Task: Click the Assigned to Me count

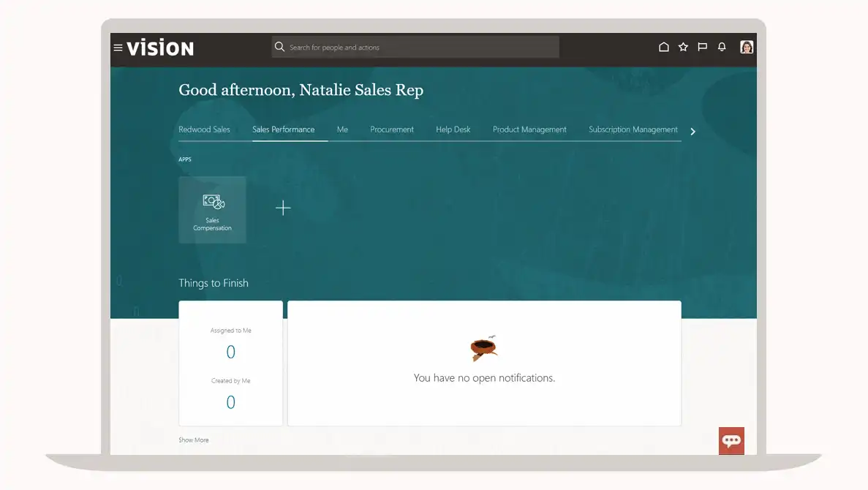Action: (x=230, y=352)
